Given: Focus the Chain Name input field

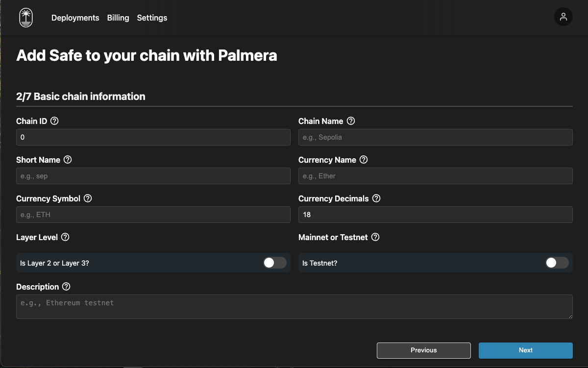Looking at the screenshot, I should coord(435,137).
